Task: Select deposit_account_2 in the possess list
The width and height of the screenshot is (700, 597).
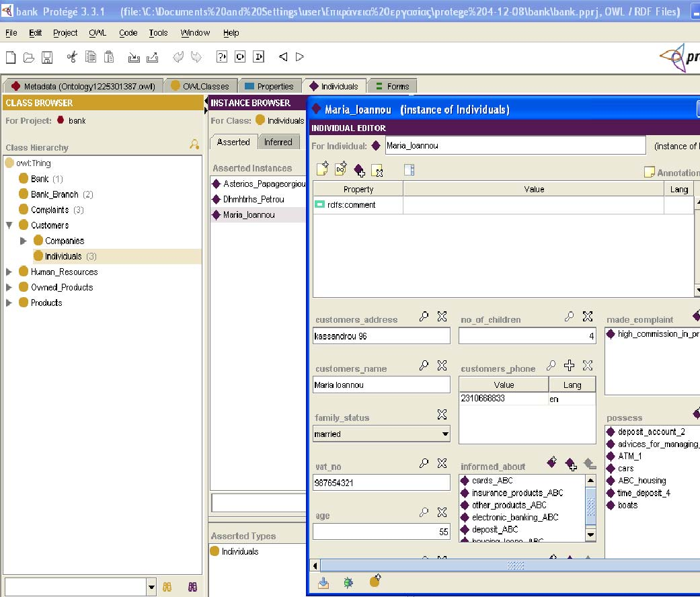Action: (652, 432)
